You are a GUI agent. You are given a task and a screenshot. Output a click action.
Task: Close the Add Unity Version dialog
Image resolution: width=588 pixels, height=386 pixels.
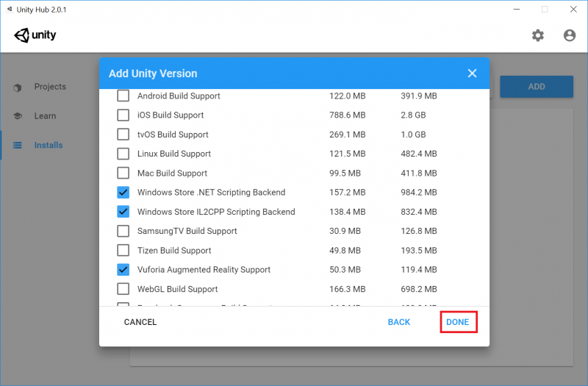472,73
